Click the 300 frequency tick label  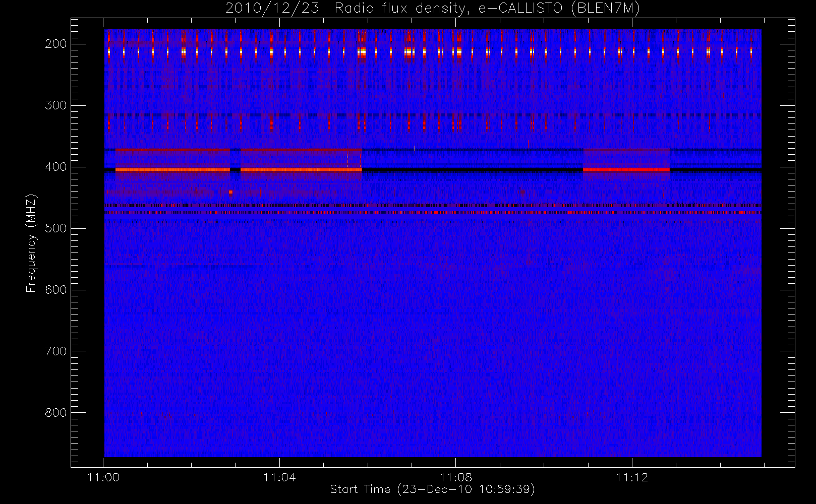click(x=56, y=105)
